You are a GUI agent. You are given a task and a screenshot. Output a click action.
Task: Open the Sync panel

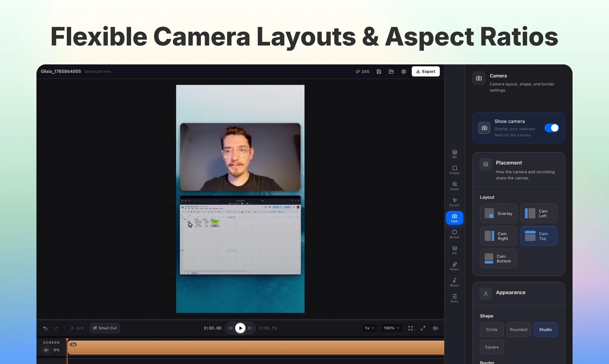click(454, 298)
